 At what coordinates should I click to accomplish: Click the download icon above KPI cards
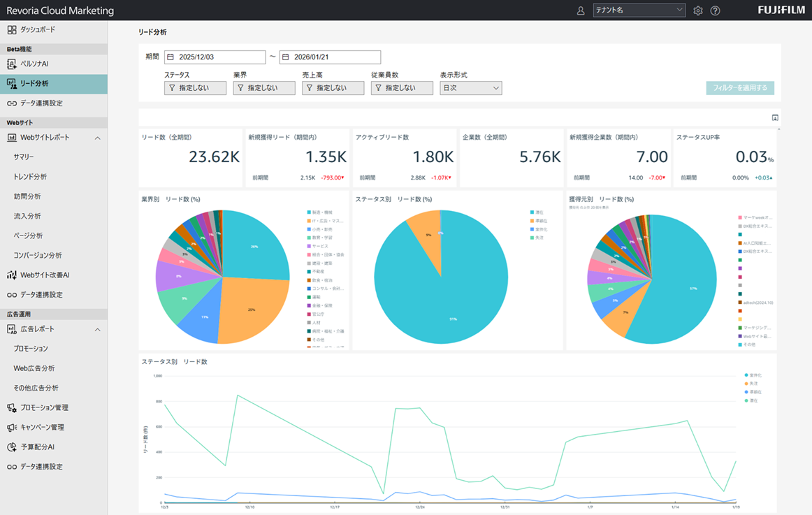click(x=774, y=118)
